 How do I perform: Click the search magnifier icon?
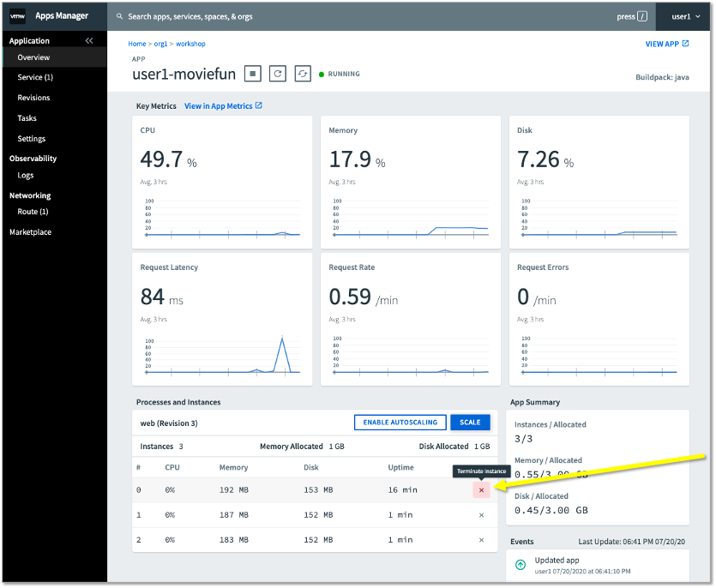coord(120,16)
